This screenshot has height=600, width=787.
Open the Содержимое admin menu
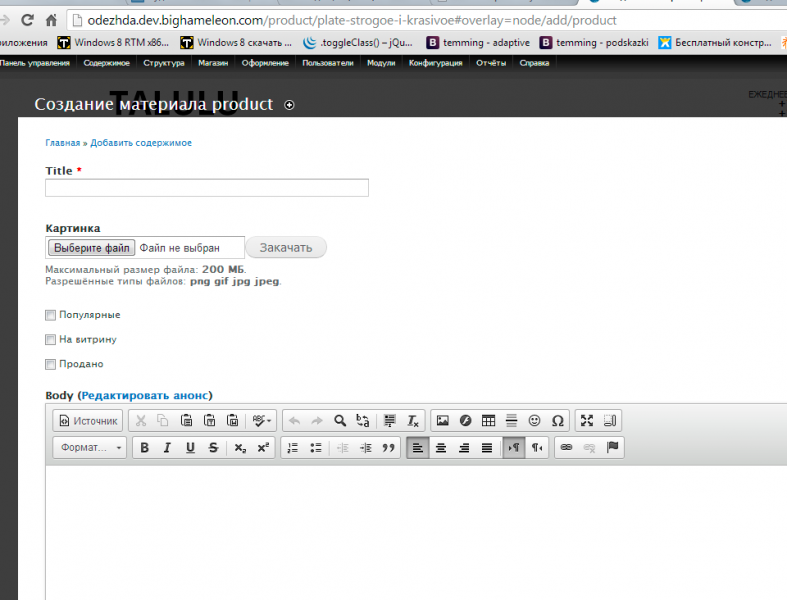(x=106, y=63)
